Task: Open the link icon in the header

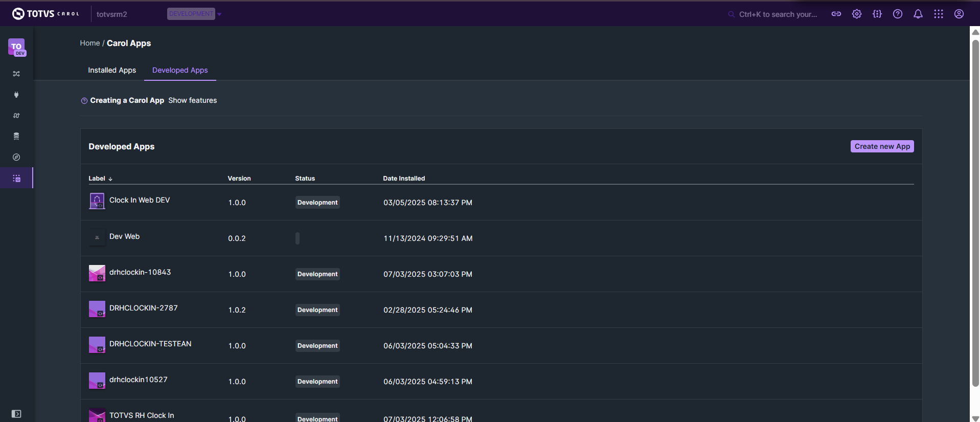Action: (x=836, y=14)
